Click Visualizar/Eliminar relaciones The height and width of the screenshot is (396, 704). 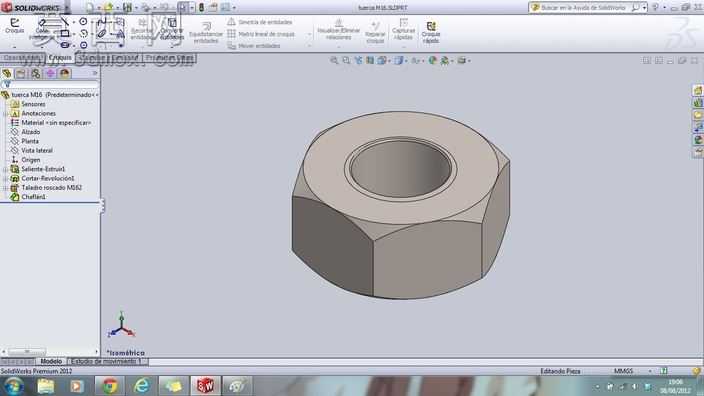339,29
